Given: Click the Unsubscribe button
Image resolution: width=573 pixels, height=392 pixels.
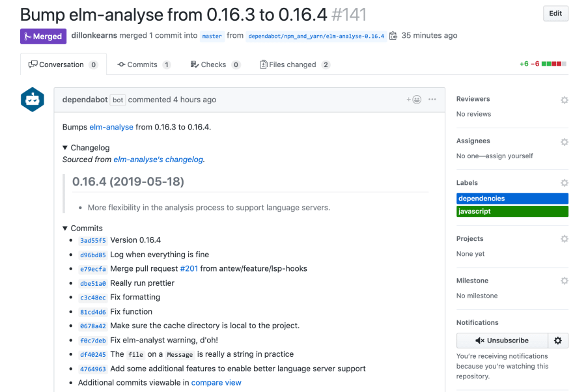Looking at the screenshot, I should (502, 341).
